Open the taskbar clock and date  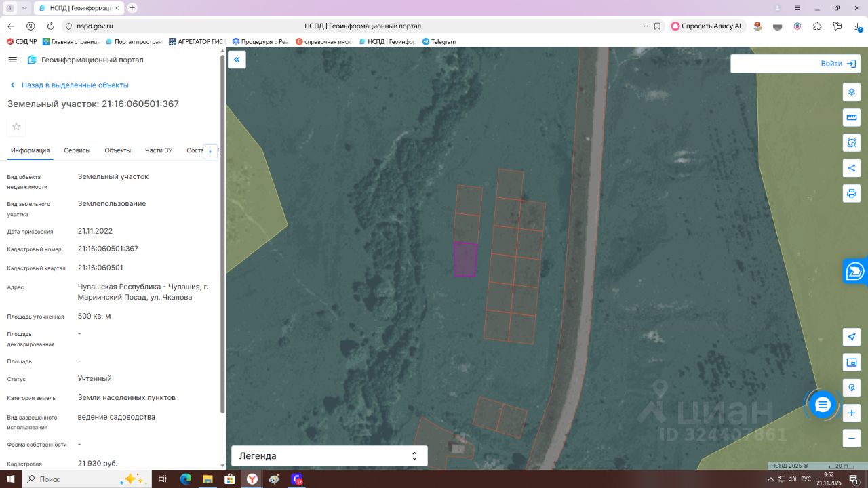[828, 479]
